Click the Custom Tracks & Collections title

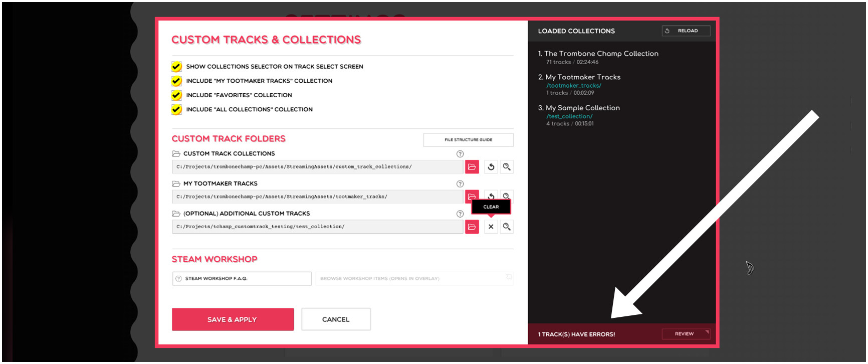(x=266, y=40)
